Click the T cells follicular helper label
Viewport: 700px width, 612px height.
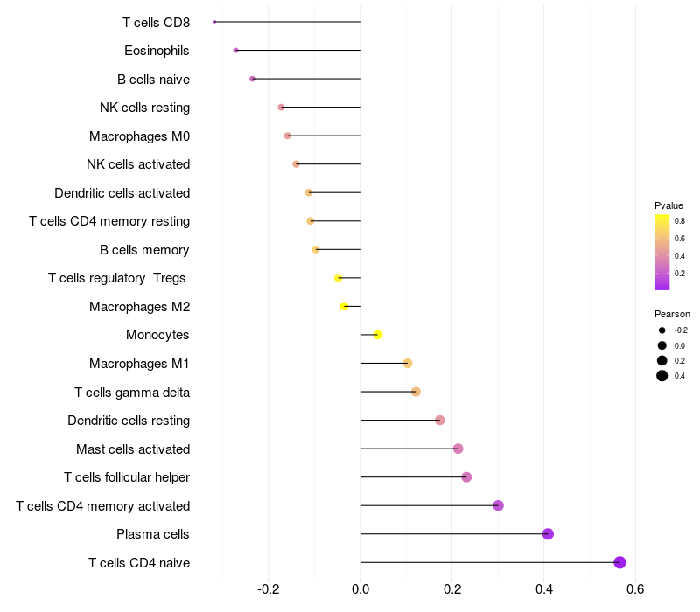tap(127, 477)
